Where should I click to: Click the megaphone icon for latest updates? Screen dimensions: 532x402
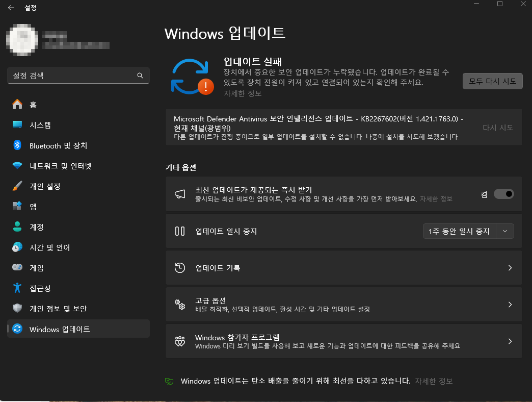pos(180,194)
